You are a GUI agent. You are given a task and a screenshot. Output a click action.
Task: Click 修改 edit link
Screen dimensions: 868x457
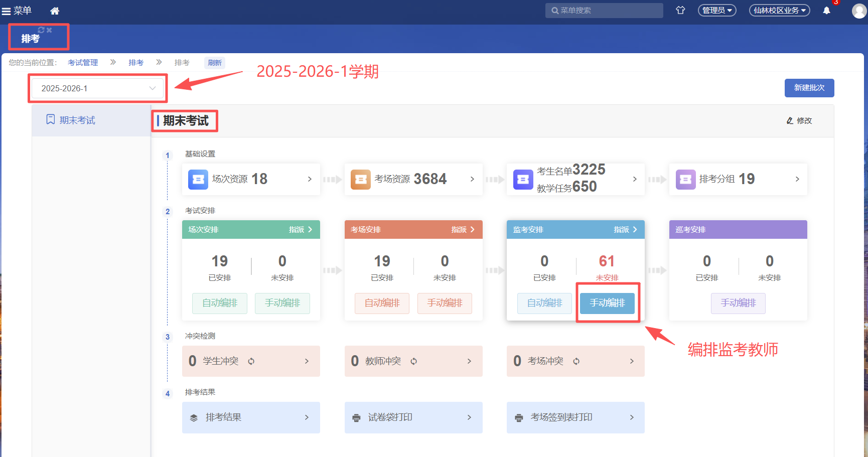click(x=799, y=121)
